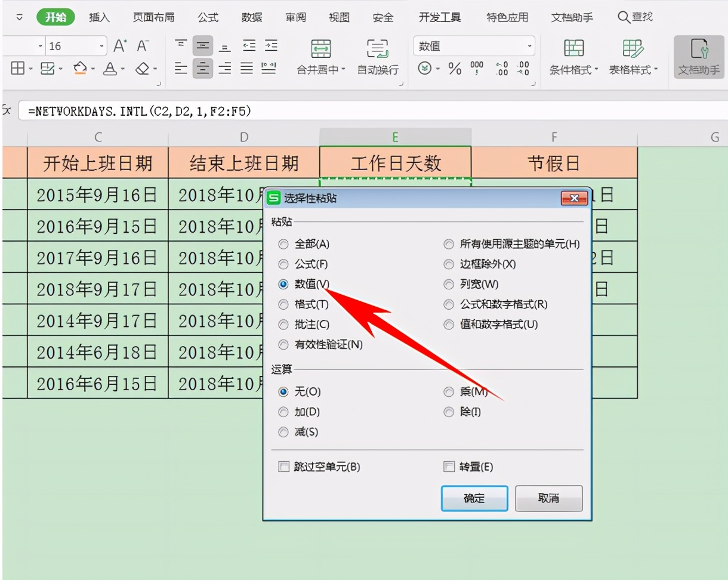Increase font size with A+ icon
The width and height of the screenshot is (728, 580).
tap(119, 44)
